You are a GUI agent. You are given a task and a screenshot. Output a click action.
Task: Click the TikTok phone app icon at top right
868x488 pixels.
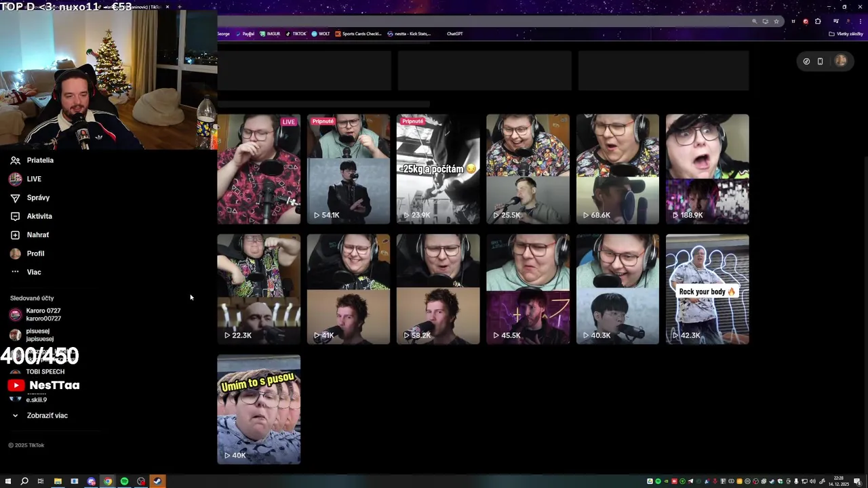(820, 61)
